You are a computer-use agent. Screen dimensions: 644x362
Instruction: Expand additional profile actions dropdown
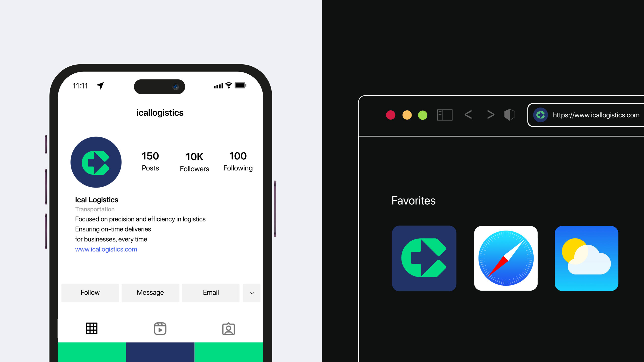(252, 293)
